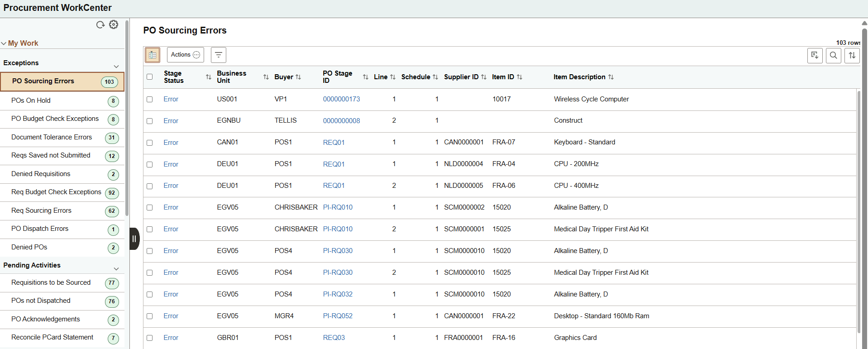The width and height of the screenshot is (868, 349).
Task: Click the table's vertical scrollbar
Action: (x=858, y=212)
